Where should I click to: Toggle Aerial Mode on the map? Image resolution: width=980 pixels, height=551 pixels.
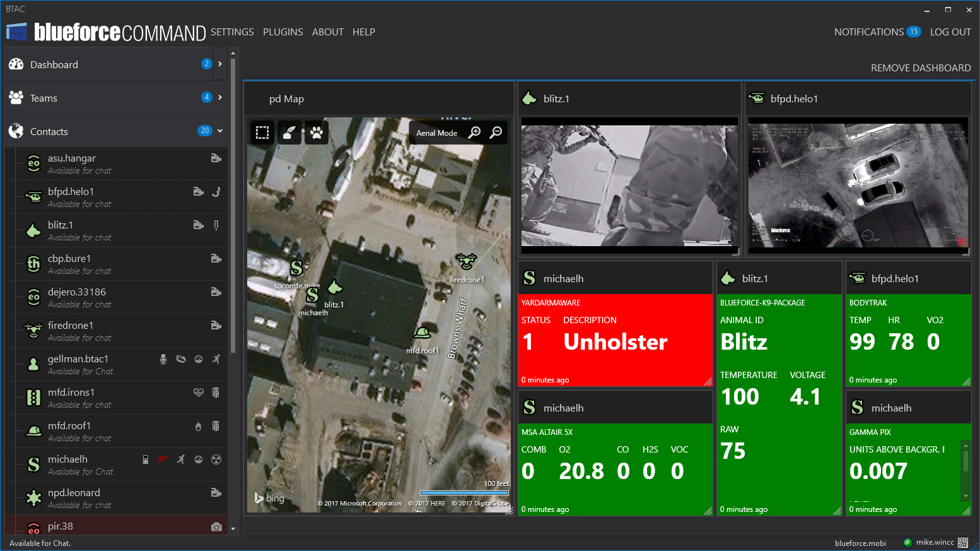pyautogui.click(x=436, y=133)
